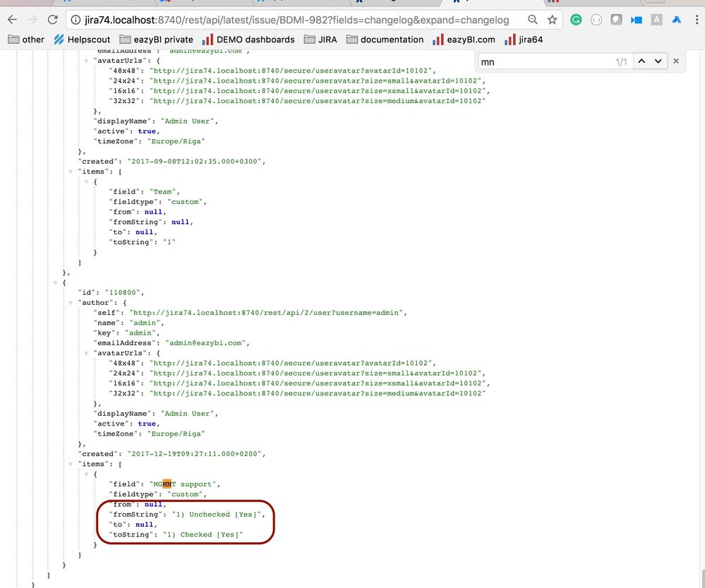Open the blue video-camera extension icon
This screenshot has width=705, height=588.
[637, 20]
